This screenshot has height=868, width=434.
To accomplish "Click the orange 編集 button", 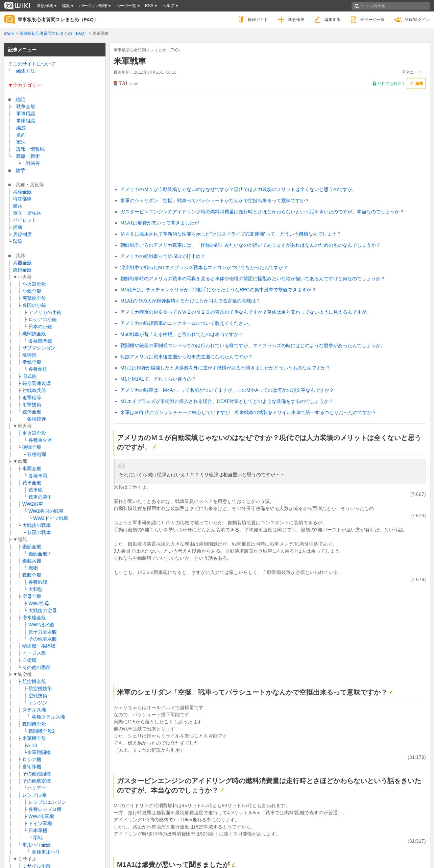I will [x=416, y=83].
